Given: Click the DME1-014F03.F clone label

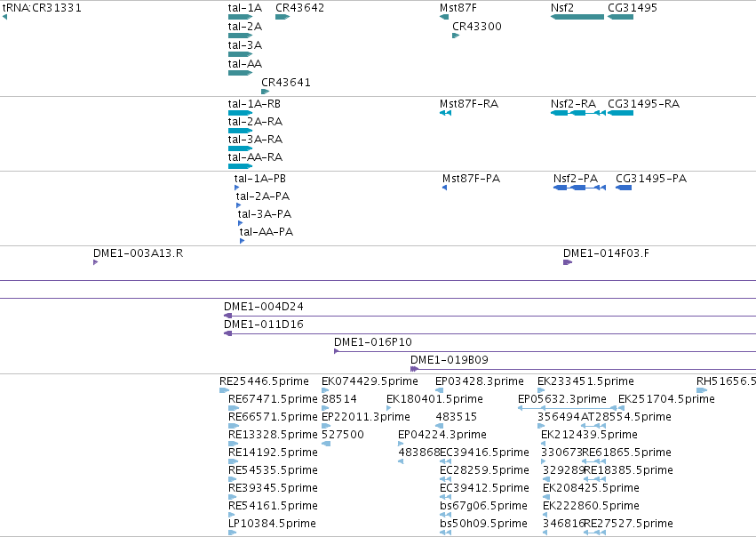Looking at the screenshot, I should click(x=606, y=253).
